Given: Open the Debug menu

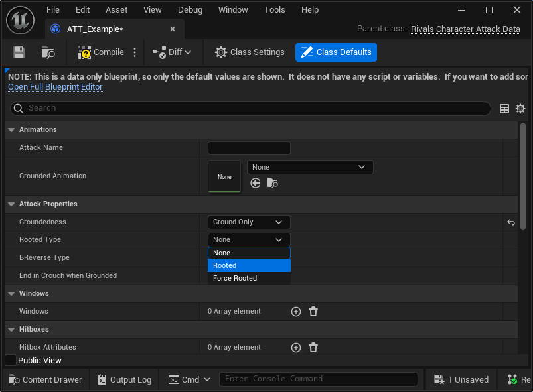Looking at the screenshot, I should tap(190, 10).
